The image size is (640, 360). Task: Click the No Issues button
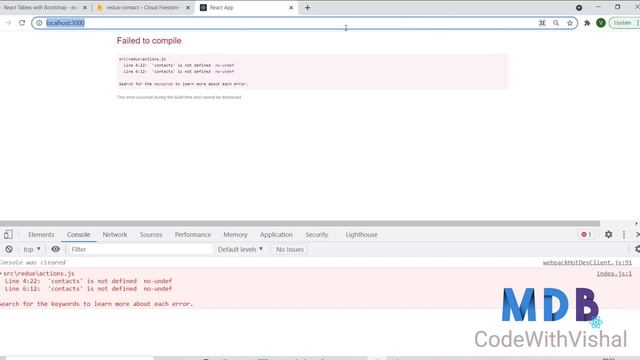click(x=290, y=249)
